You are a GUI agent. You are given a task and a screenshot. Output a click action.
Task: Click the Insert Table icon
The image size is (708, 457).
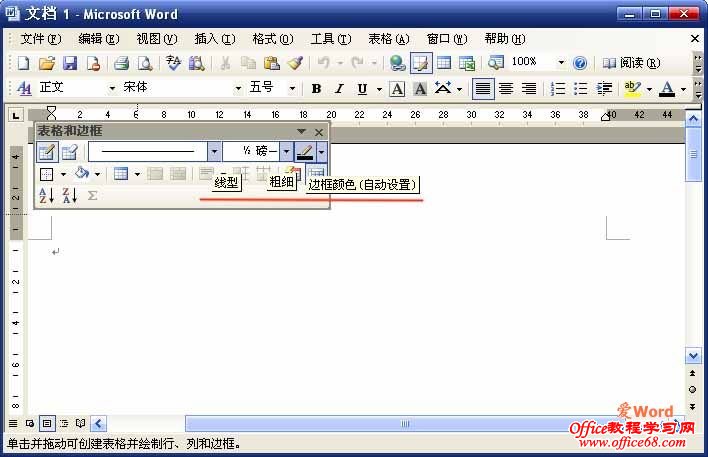click(x=444, y=63)
